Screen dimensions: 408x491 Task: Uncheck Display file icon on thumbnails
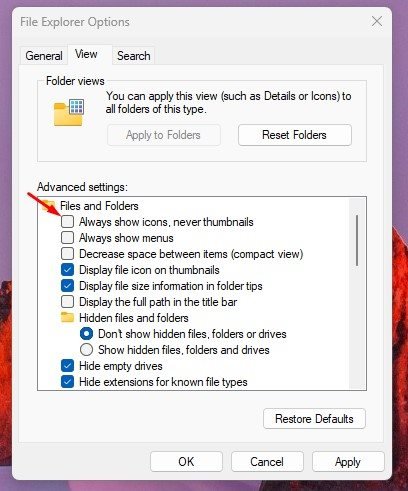67,270
